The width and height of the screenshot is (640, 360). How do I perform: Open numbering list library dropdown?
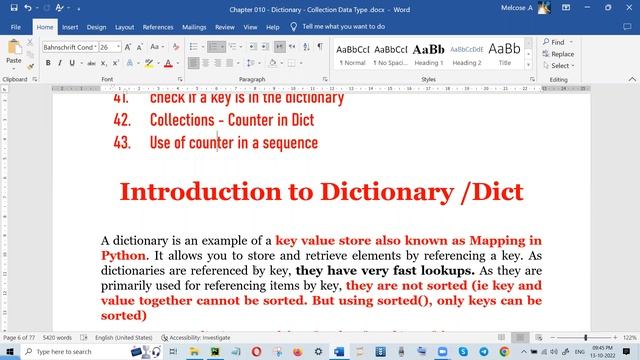(222, 47)
